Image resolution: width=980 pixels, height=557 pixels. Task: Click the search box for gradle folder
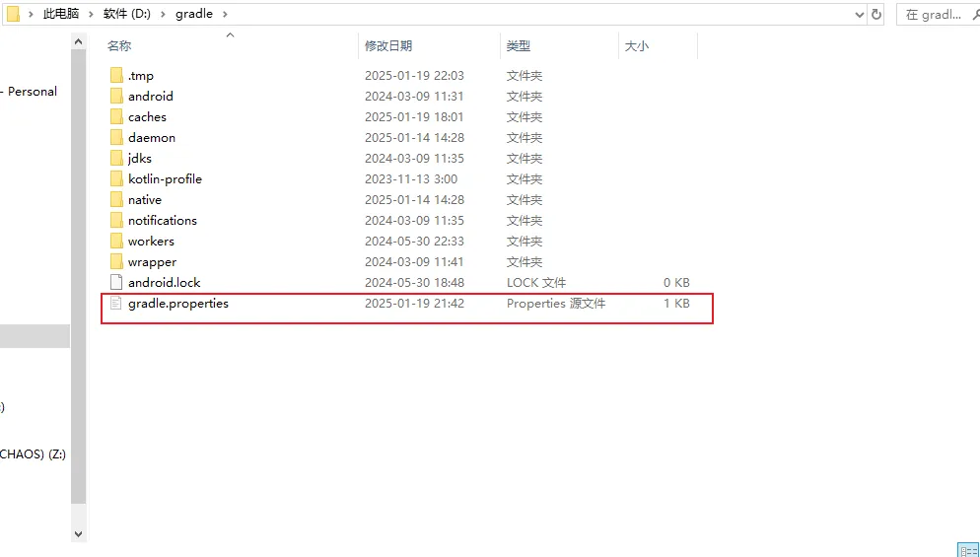click(x=939, y=15)
